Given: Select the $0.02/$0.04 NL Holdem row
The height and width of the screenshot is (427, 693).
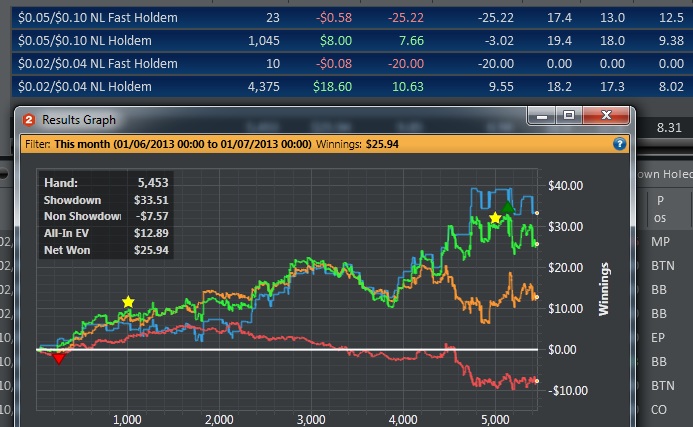Looking at the screenshot, I should (x=352, y=87).
